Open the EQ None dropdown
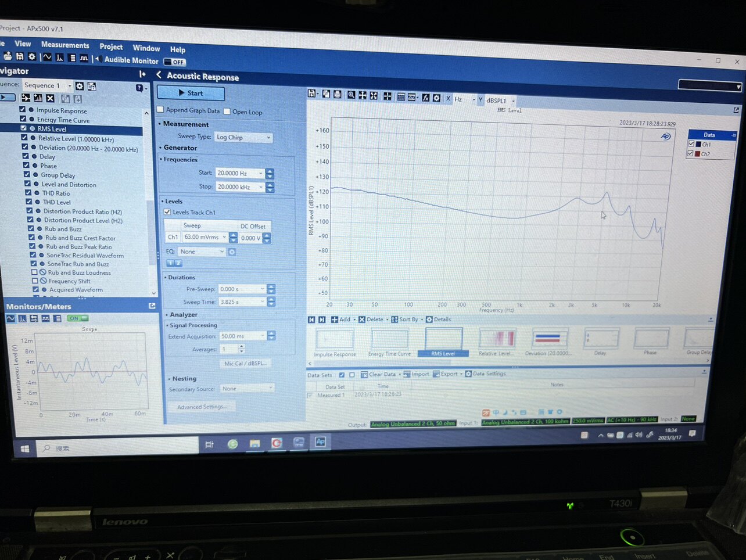The image size is (746, 560). click(x=202, y=252)
